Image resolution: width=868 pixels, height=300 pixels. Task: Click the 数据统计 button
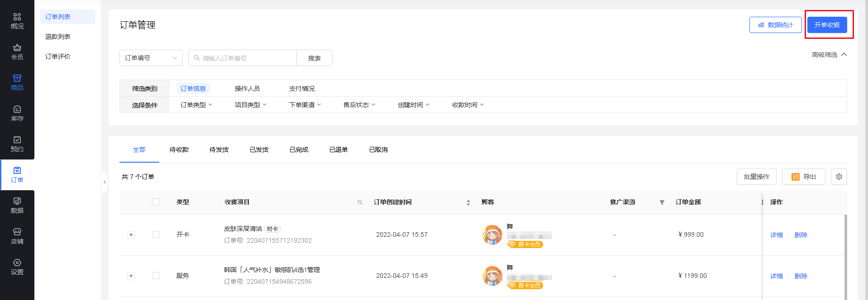point(776,25)
